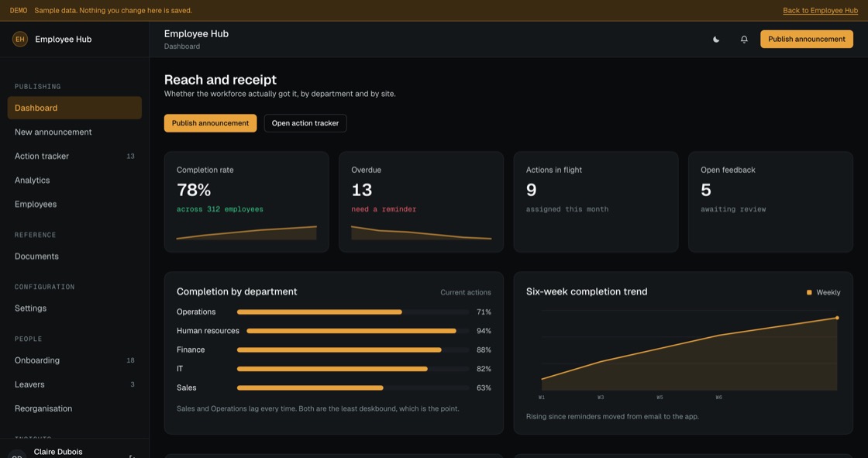The height and width of the screenshot is (458, 868).
Task: Click the EH logo avatar
Action: [20, 40]
